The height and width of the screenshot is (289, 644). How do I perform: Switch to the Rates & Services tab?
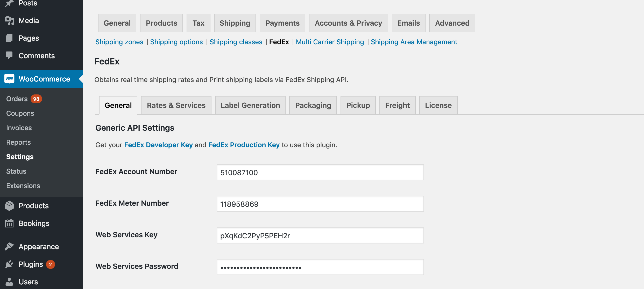pyautogui.click(x=176, y=105)
